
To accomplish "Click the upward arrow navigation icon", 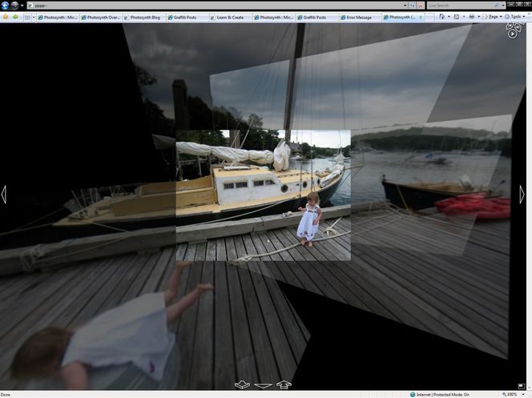I will tap(284, 384).
